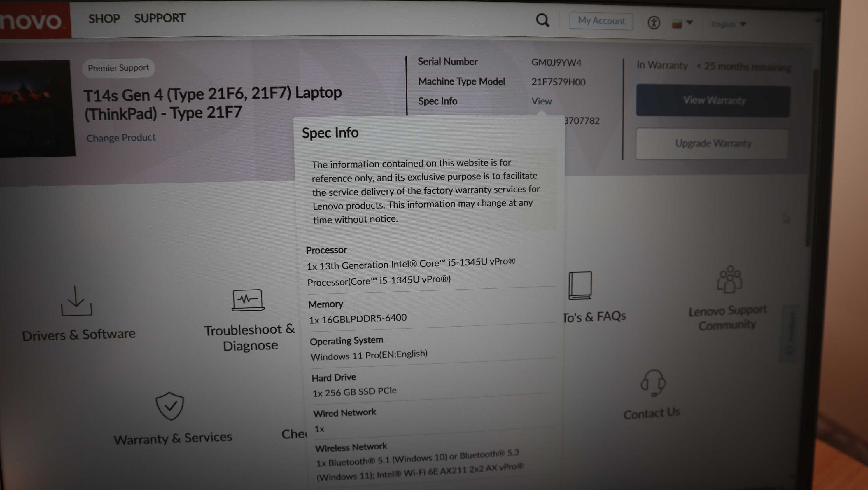
Task: Open Troubleshoot & Diagnose link
Action: click(249, 338)
